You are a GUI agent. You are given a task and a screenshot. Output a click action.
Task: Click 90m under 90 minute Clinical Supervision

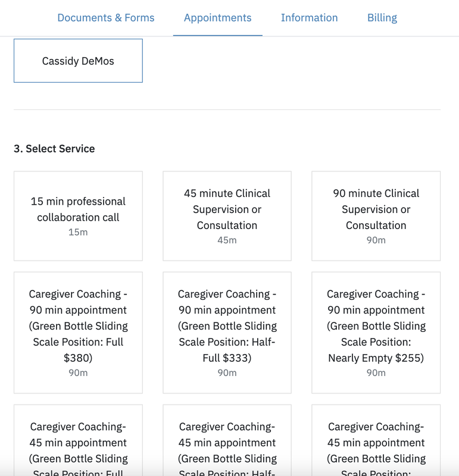(x=376, y=240)
